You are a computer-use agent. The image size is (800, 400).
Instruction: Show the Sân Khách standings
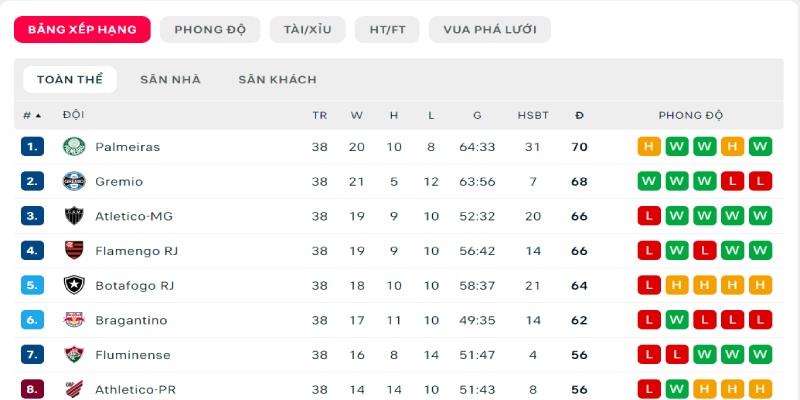coord(277,80)
